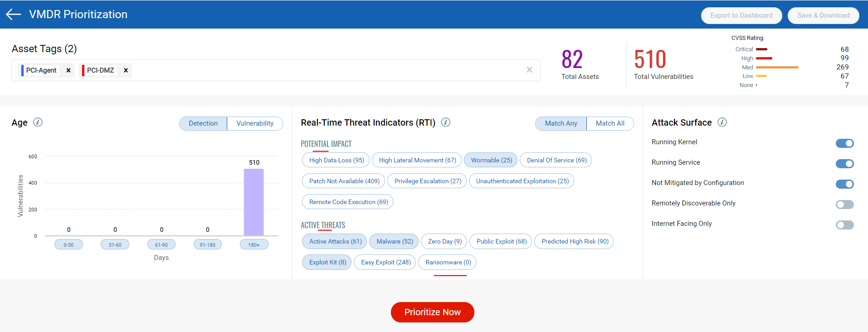This screenshot has width=868, height=332.
Task: Click Save & Download button
Action: (824, 15)
